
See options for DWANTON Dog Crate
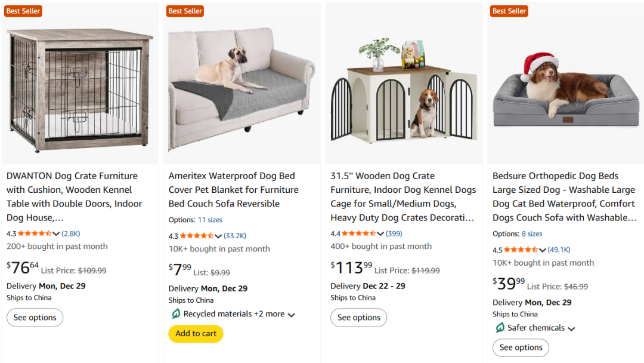pos(35,318)
